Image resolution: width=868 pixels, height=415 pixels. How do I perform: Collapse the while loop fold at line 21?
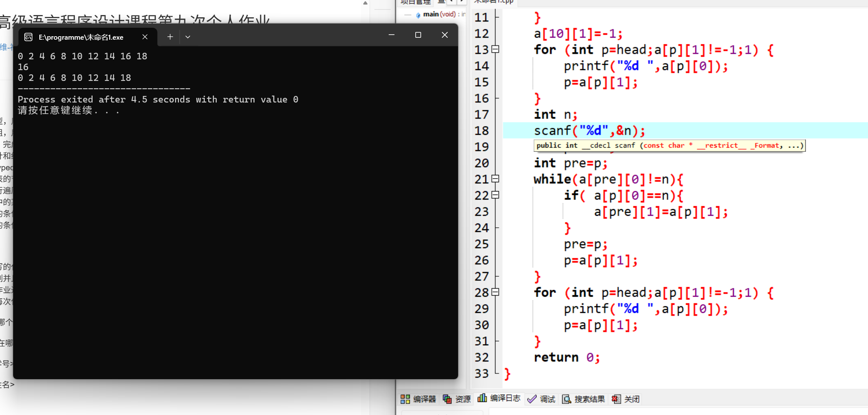click(x=496, y=179)
